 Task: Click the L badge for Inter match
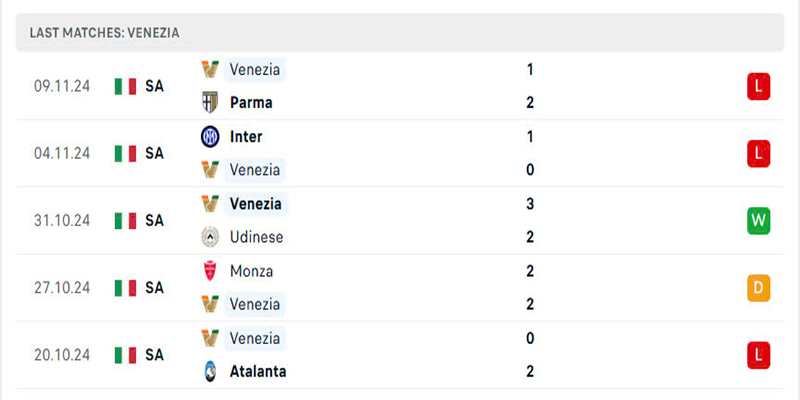click(758, 154)
